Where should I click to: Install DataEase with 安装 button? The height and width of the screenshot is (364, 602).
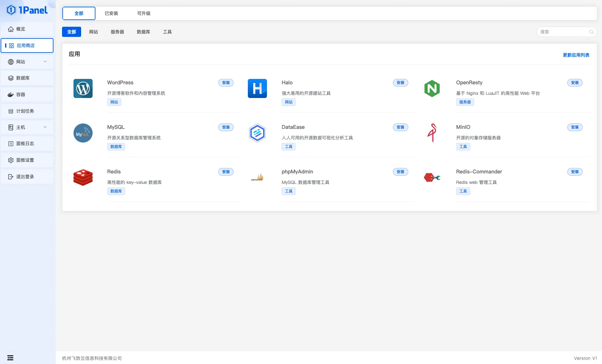(x=401, y=127)
